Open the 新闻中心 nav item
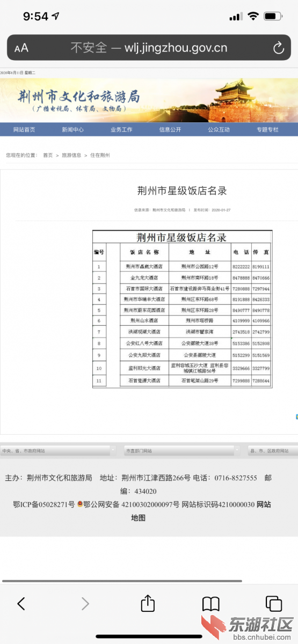298x644 pixels. point(72,129)
